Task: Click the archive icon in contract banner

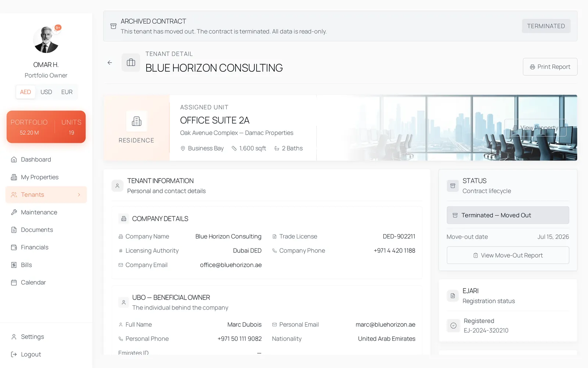Action: point(114,26)
